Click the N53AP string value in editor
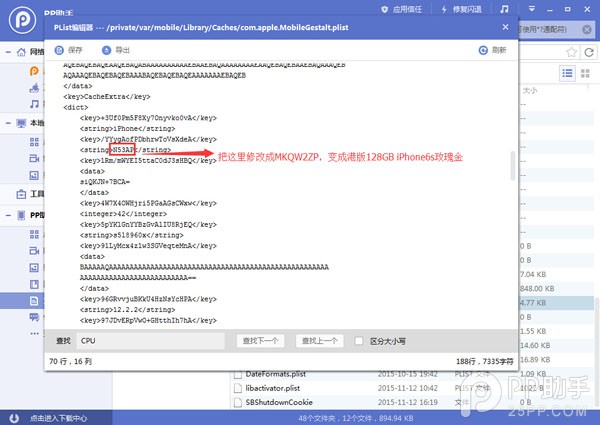Screen dimensions: 600x425 tap(122, 150)
